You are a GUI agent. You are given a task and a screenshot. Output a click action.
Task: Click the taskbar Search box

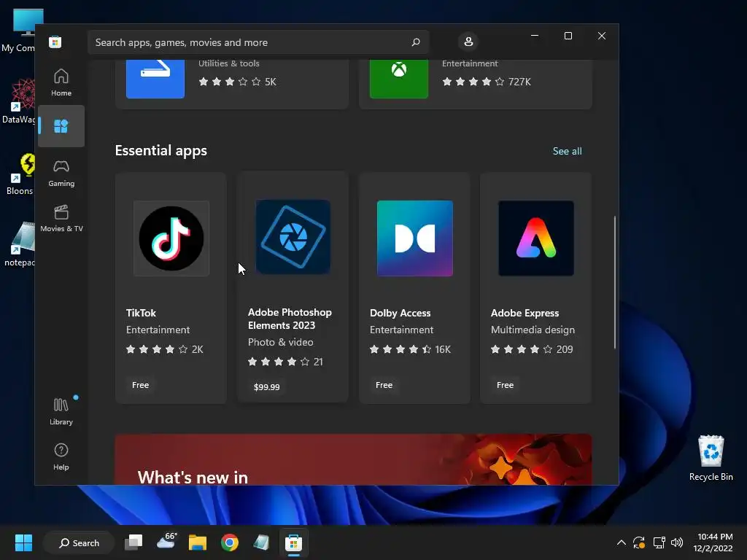pyautogui.click(x=79, y=542)
